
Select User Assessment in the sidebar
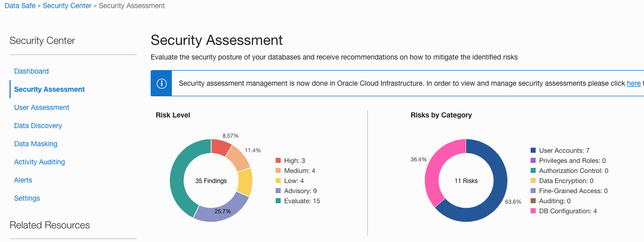coord(41,107)
